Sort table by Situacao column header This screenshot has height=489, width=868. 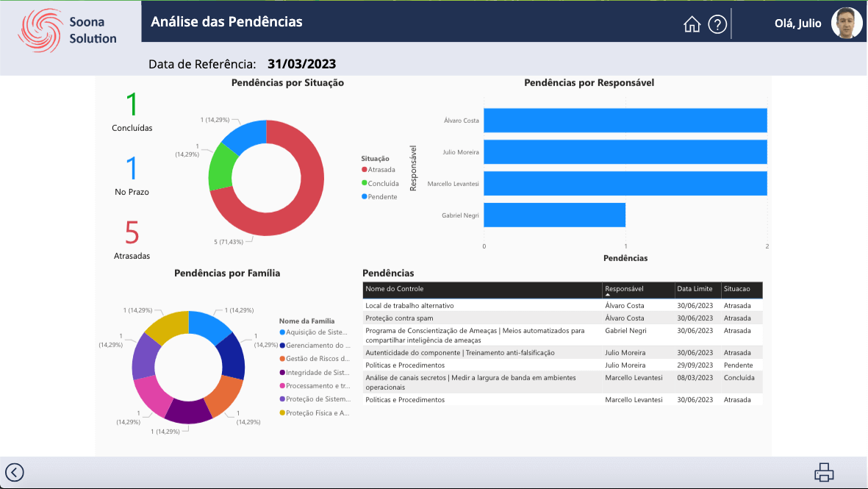click(737, 289)
